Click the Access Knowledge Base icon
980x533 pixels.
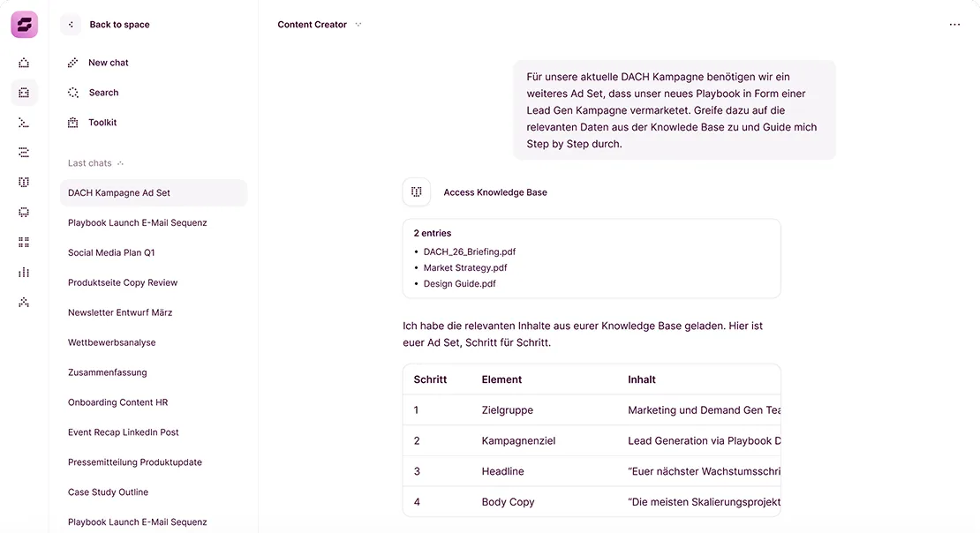pyautogui.click(x=417, y=192)
